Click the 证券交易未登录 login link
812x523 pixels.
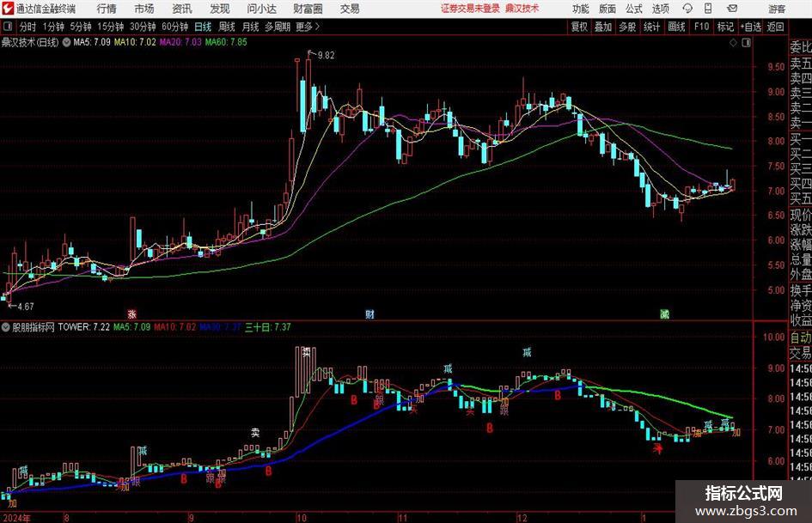click(x=470, y=9)
